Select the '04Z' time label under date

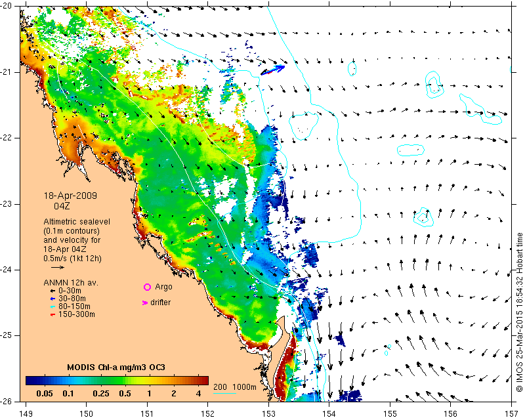62,206
